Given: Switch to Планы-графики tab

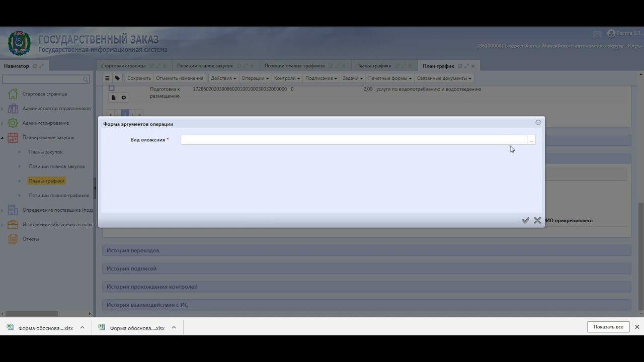Looking at the screenshot, I should [373, 66].
